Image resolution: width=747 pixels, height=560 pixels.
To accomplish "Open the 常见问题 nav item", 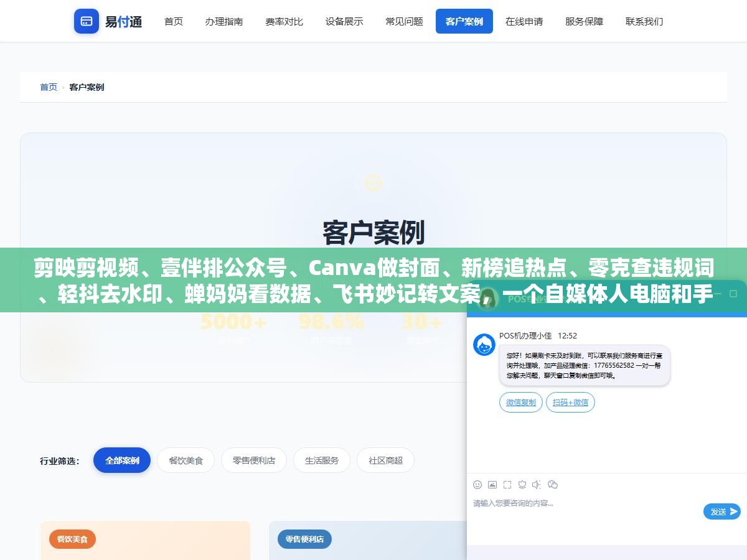I will pyautogui.click(x=404, y=21).
